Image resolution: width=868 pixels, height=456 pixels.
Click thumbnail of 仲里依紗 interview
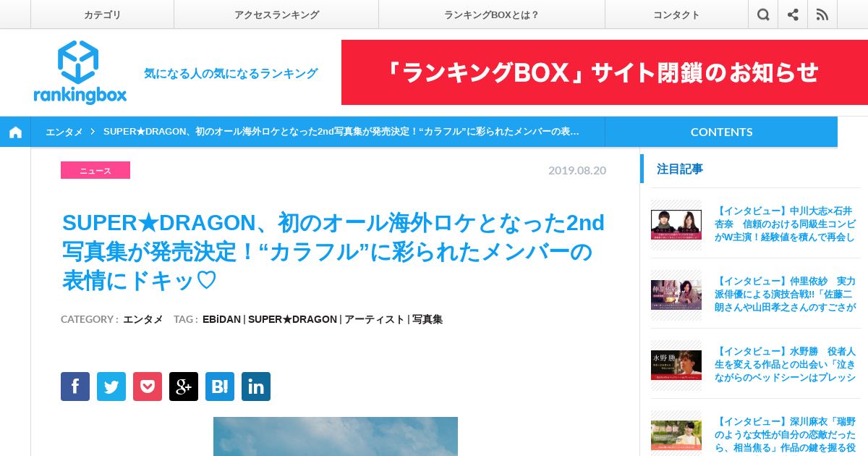point(676,295)
